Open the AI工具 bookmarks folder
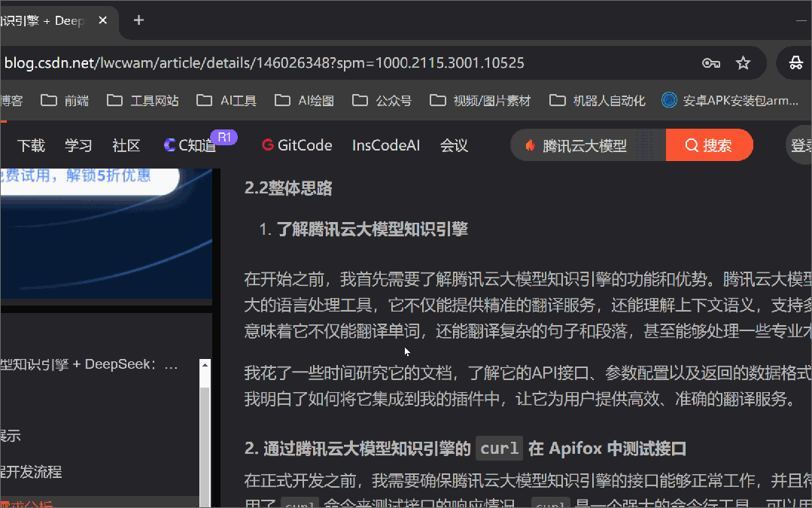This screenshot has height=508, width=812. 227,100
